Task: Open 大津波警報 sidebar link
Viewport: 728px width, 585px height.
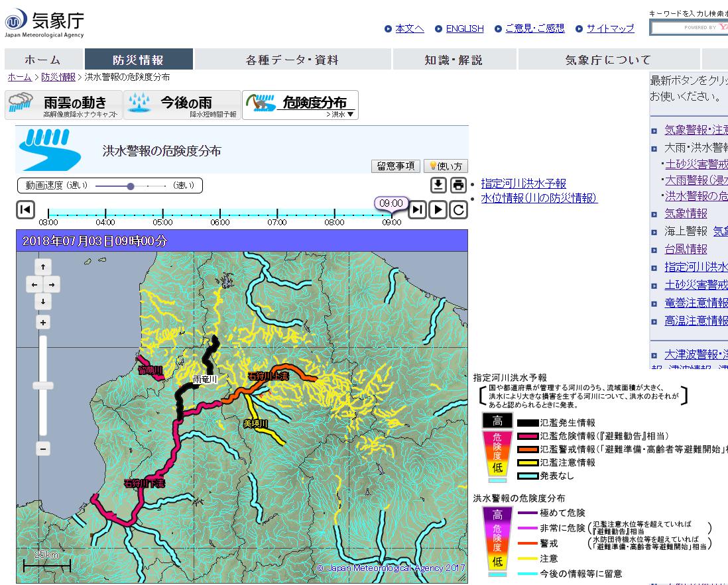Action: [696, 355]
